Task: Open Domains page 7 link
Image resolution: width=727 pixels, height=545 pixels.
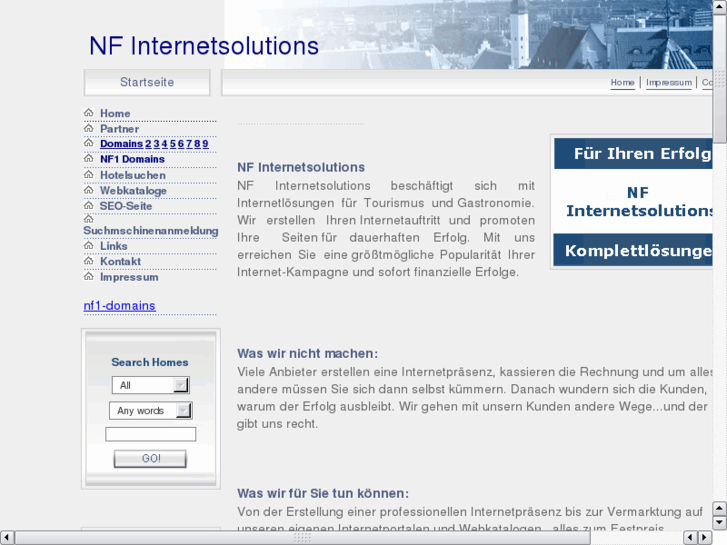Action: point(189,144)
